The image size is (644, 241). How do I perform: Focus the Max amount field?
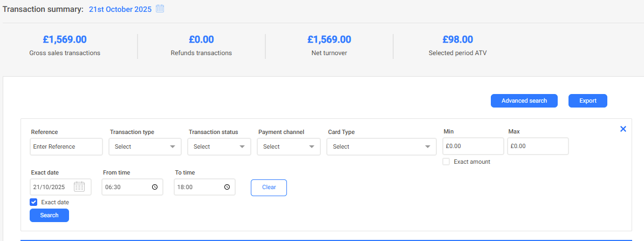pyautogui.click(x=538, y=146)
